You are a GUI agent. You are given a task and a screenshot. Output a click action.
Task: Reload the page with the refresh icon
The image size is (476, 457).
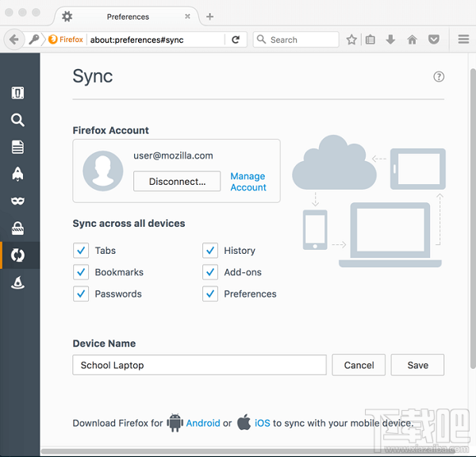click(x=236, y=40)
